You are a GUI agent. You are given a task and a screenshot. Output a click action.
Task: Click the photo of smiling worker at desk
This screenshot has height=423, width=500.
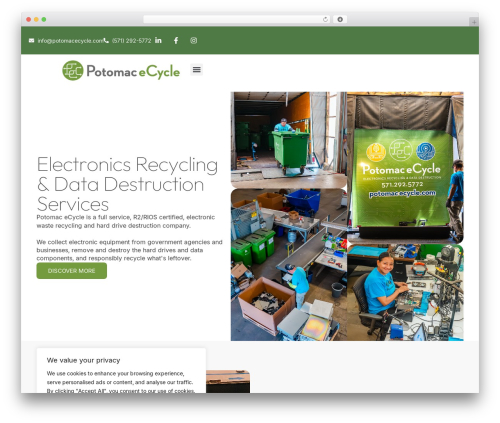pyautogui.click(x=405, y=292)
